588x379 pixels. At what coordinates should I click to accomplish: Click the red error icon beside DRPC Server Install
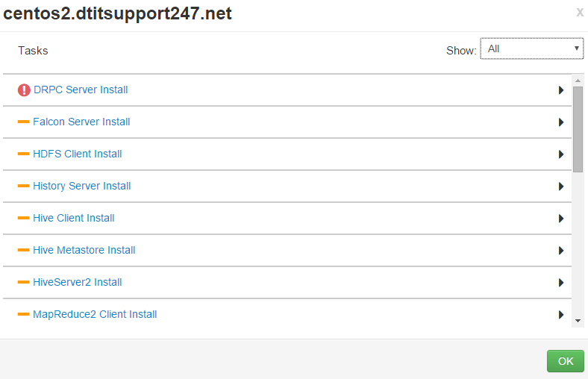pyautogui.click(x=25, y=90)
